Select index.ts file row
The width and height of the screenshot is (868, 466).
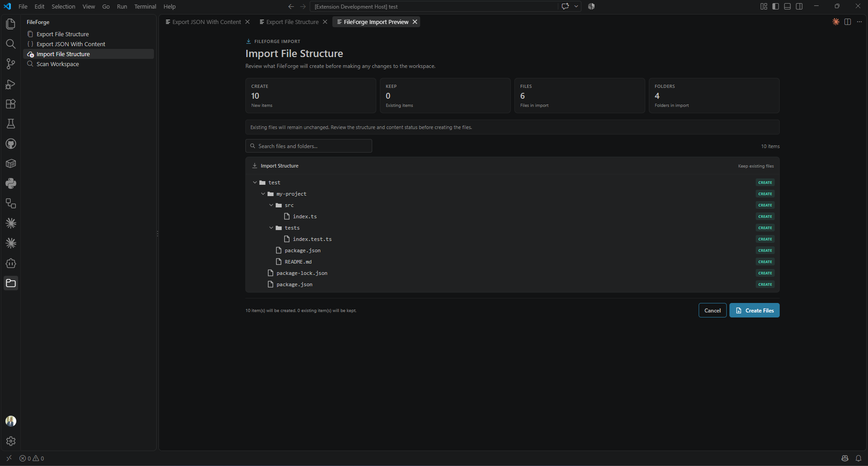[x=513, y=216]
